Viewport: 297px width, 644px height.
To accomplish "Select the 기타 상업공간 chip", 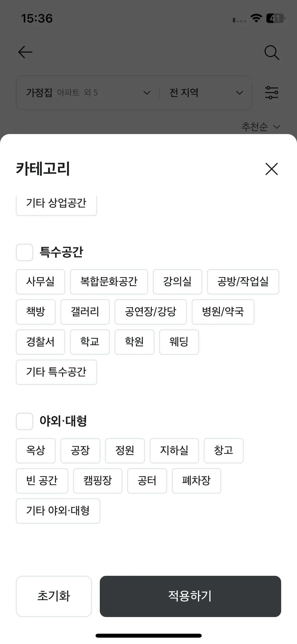I will coord(56,204).
